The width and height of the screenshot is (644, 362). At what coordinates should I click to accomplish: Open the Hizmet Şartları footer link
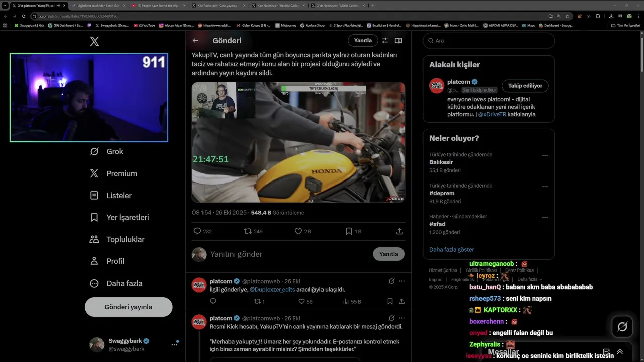[x=443, y=270]
